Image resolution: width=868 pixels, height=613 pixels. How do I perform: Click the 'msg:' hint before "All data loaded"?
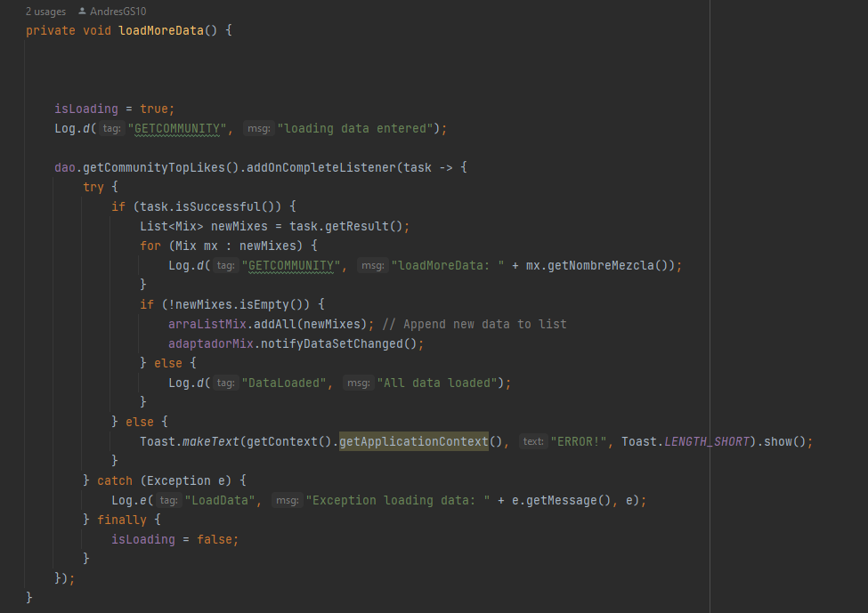pos(358,383)
